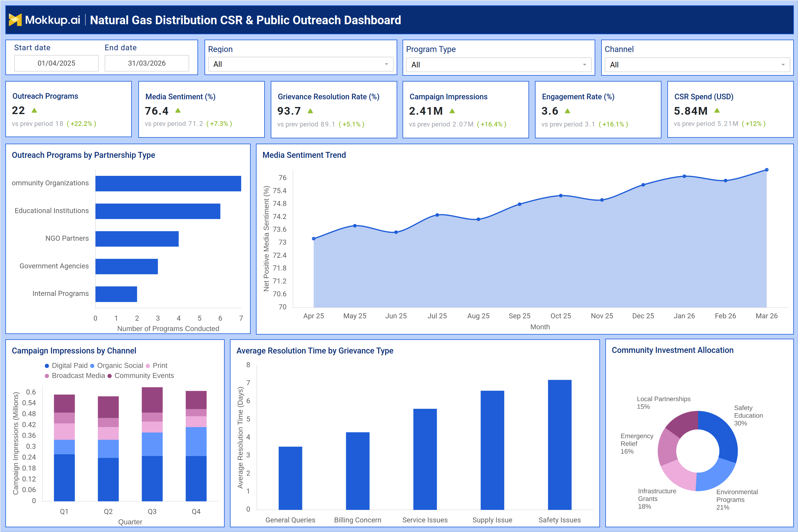Click Outreach Programs by Partnership Type title
This screenshot has height=532, width=798.
[x=83, y=155]
